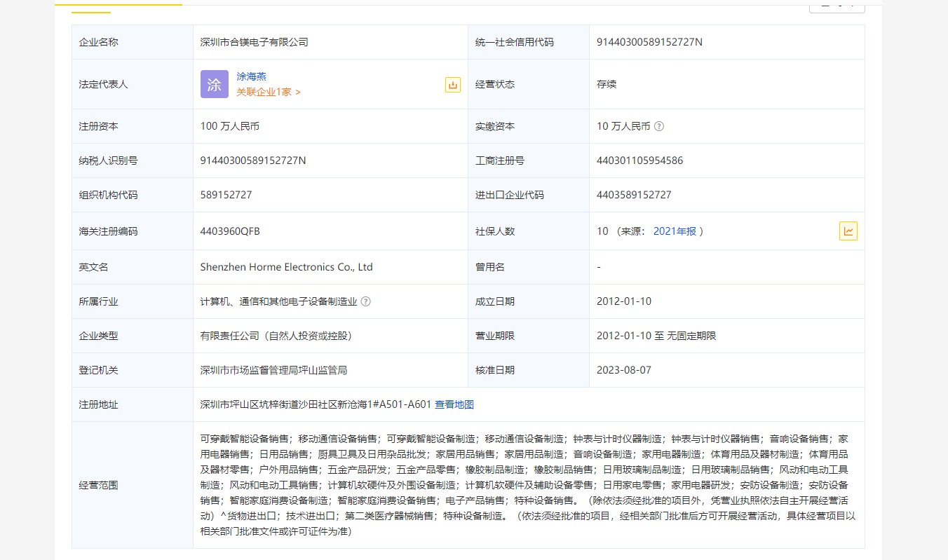
Task: Select taxpayer ID in 纳税人识别号 row
Action: pyautogui.click(x=253, y=161)
